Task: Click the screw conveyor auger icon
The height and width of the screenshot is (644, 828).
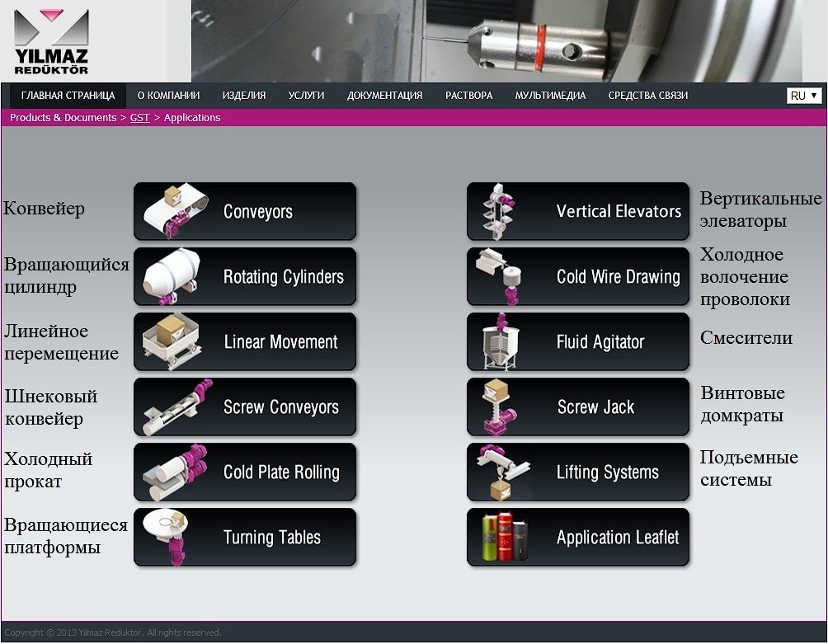Action: (x=176, y=407)
